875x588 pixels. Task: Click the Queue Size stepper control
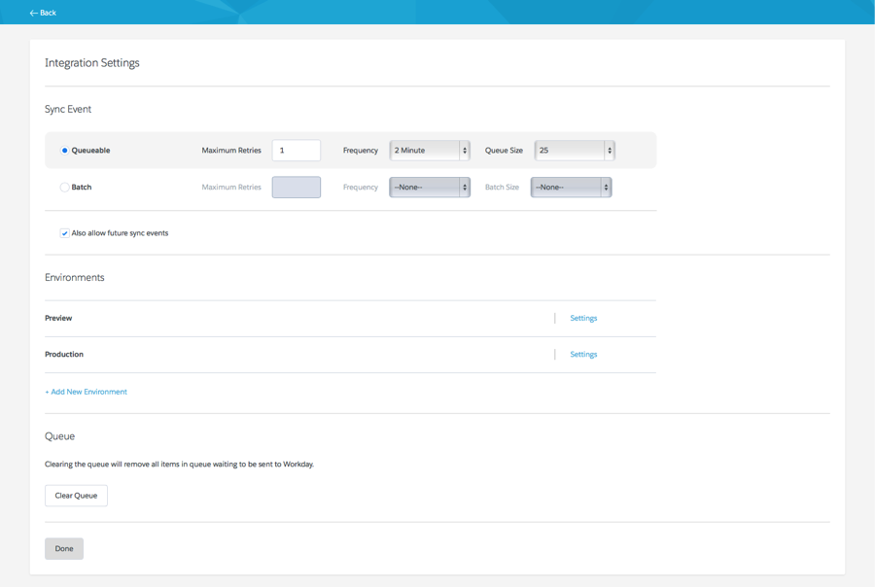point(609,150)
